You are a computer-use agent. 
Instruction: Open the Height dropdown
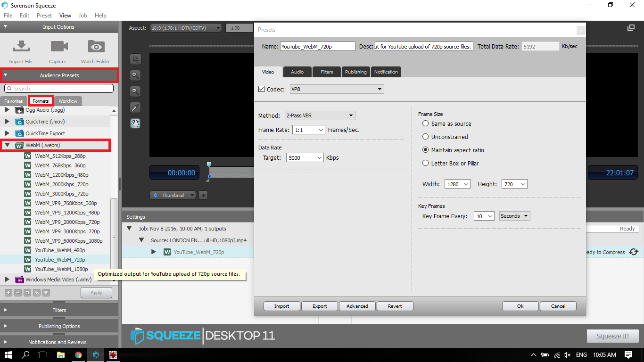(514, 184)
